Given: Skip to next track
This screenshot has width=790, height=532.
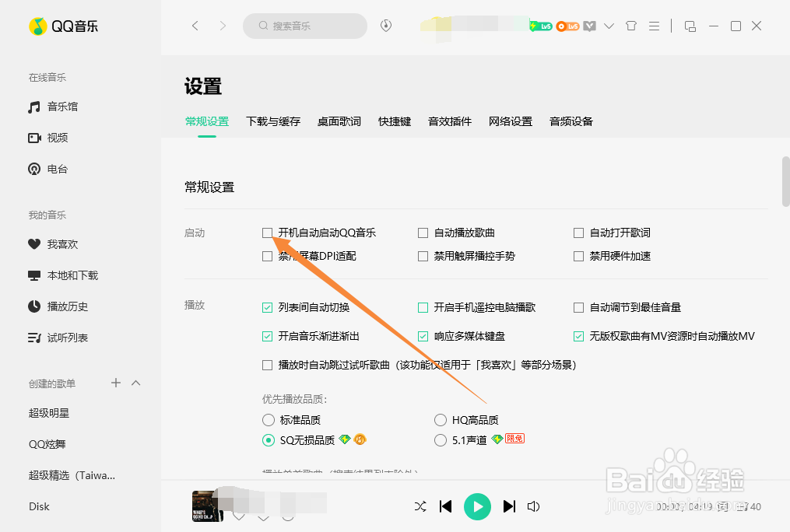Looking at the screenshot, I should [x=509, y=506].
